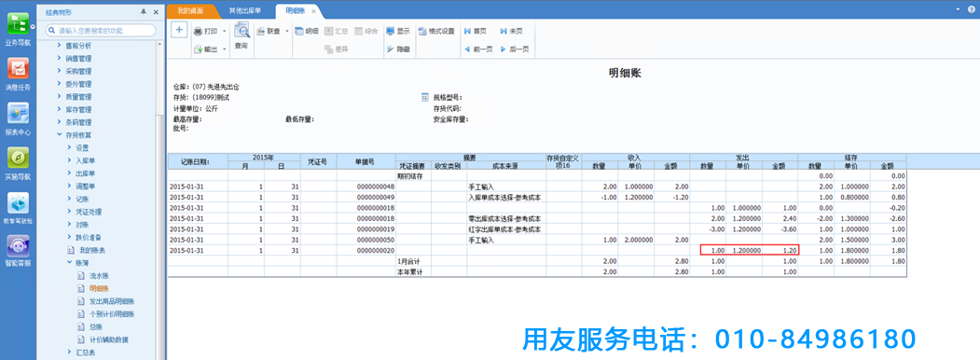
Task: Expand the 采购管理 tree node
Action: point(60,71)
